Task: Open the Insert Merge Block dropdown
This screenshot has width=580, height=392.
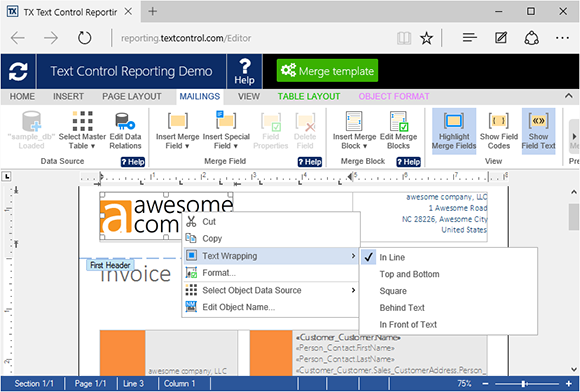Action: click(354, 131)
